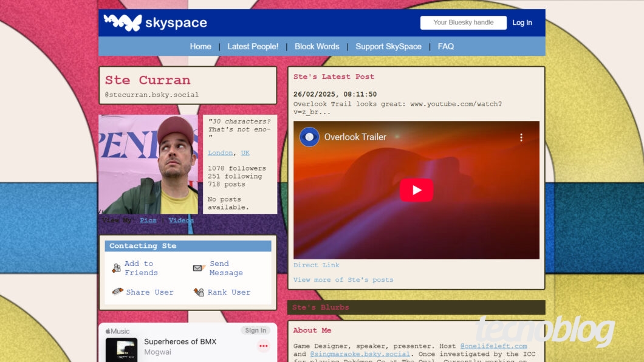Image resolution: width=644 pixels, height=362 pixels.
Task: Go to Latest People! page
Action: 253,46
